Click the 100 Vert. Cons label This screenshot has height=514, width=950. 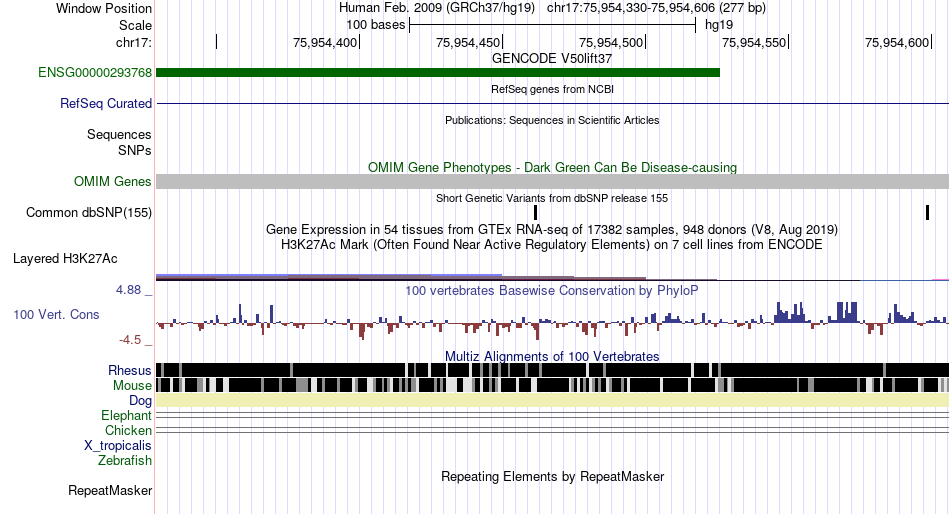(56, 315)
